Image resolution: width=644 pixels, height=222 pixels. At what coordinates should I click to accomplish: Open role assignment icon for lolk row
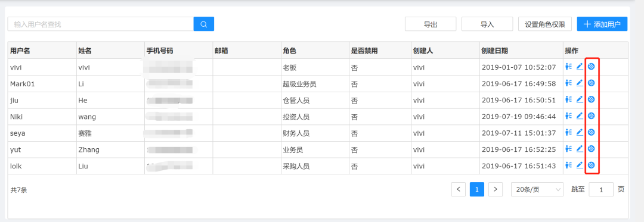569,165
